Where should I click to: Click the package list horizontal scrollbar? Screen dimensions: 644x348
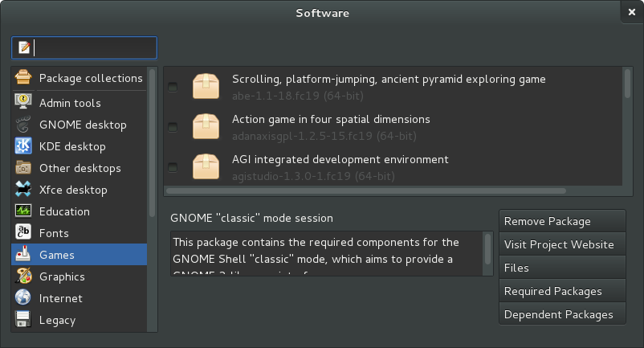(366, 190)
